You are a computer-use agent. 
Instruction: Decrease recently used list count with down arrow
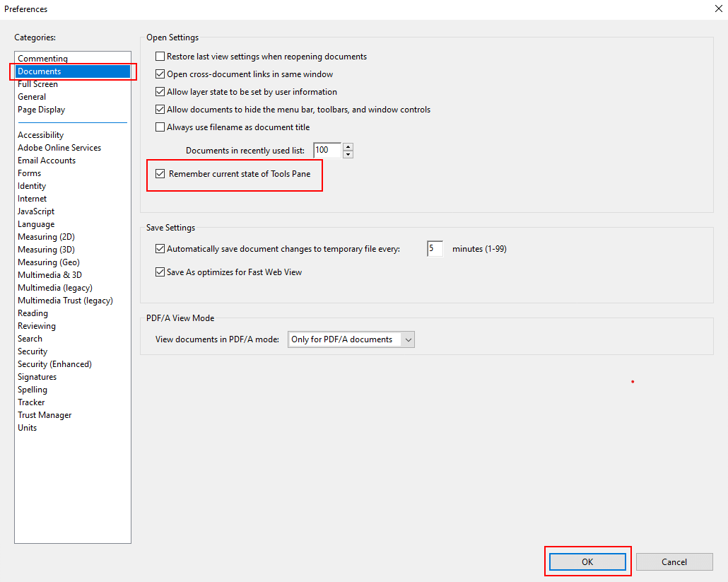348,154
